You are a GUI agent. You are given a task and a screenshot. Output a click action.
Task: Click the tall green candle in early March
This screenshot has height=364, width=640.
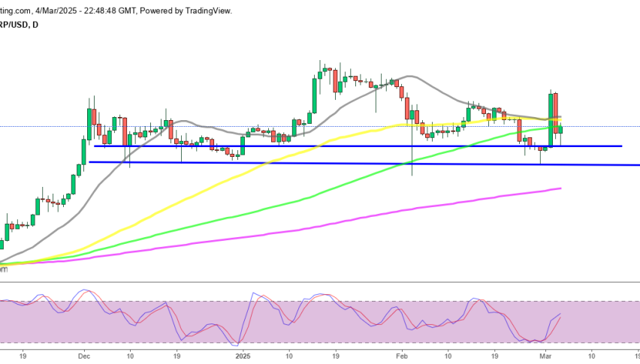pyautogui.click(x=551, y=120)
